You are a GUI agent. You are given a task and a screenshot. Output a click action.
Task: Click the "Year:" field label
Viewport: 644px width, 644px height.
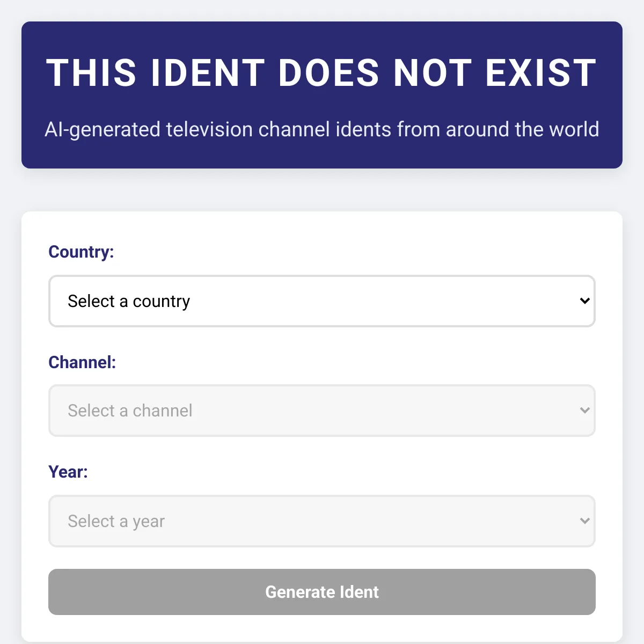click(68, 472)
